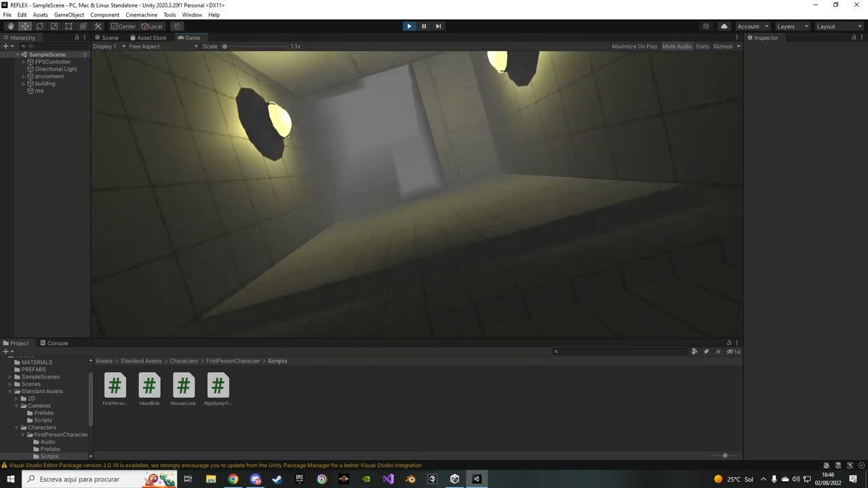
Task: Select the Move tool
Action: pyautogui.click(x=25, y=26)
